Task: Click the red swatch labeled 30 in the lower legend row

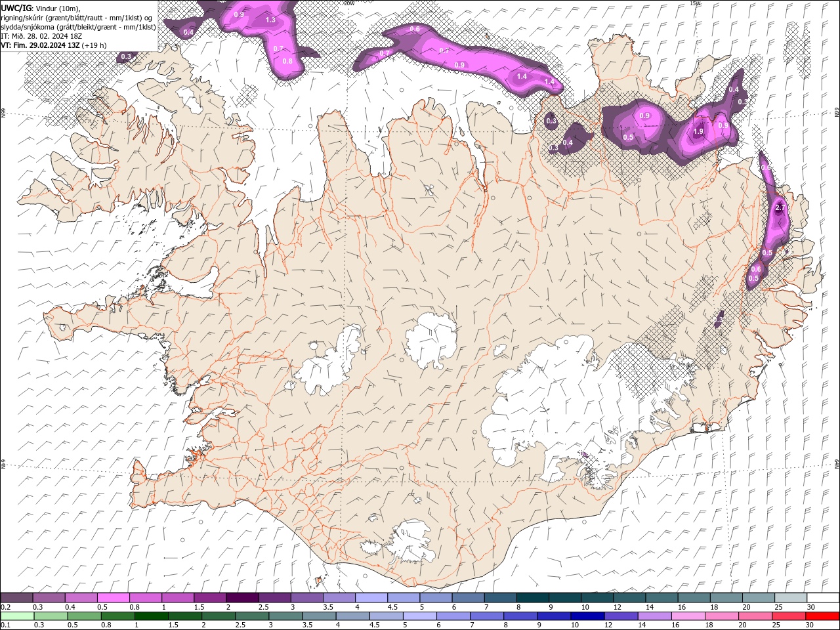Action: tap(823, 616)
